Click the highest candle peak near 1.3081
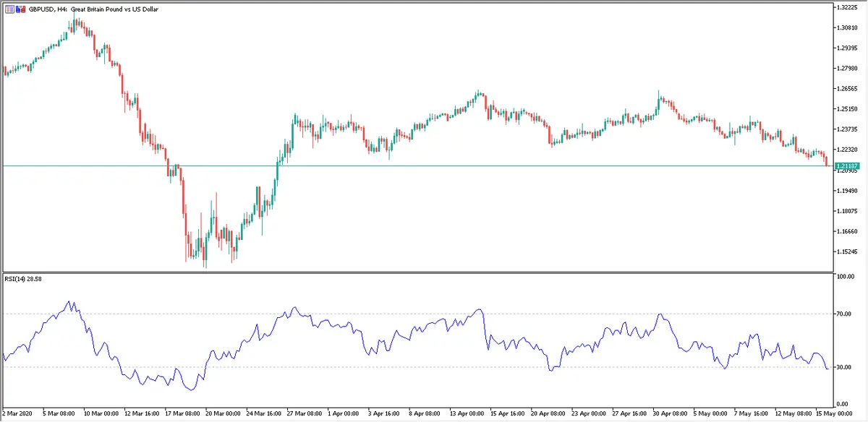 (75, 20)
